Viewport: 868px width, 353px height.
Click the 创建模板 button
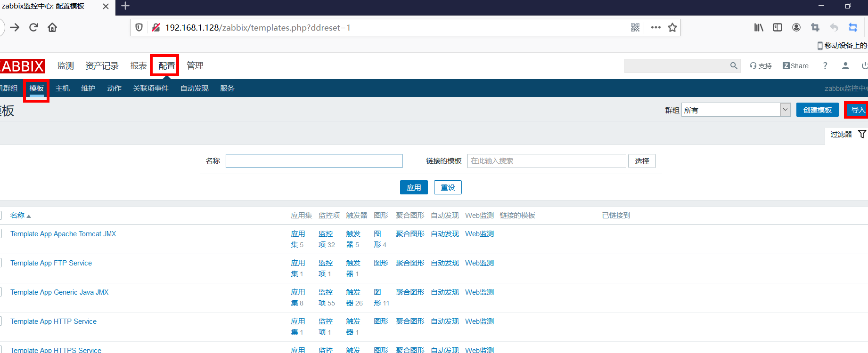pos(818,110)
